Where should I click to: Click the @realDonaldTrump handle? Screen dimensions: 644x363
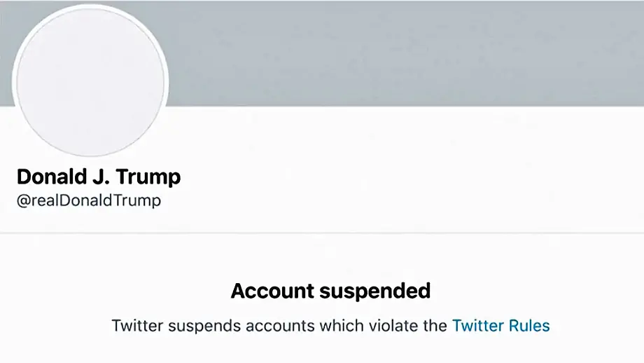tap(89, 201)
